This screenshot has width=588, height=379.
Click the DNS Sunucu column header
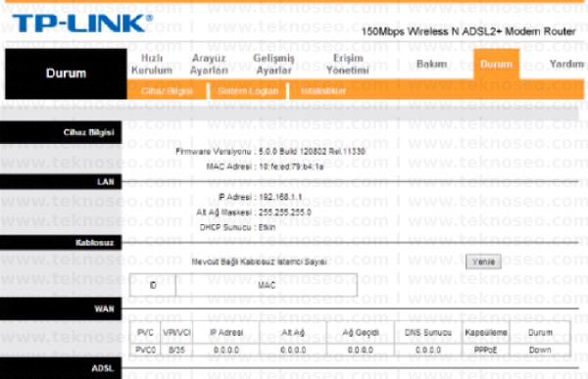pos(428,333)
